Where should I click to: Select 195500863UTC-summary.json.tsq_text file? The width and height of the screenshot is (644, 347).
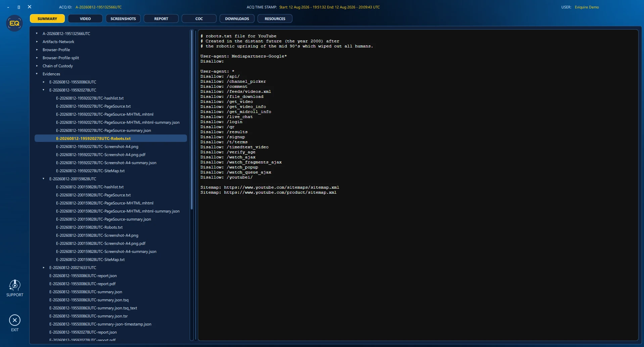93,308
